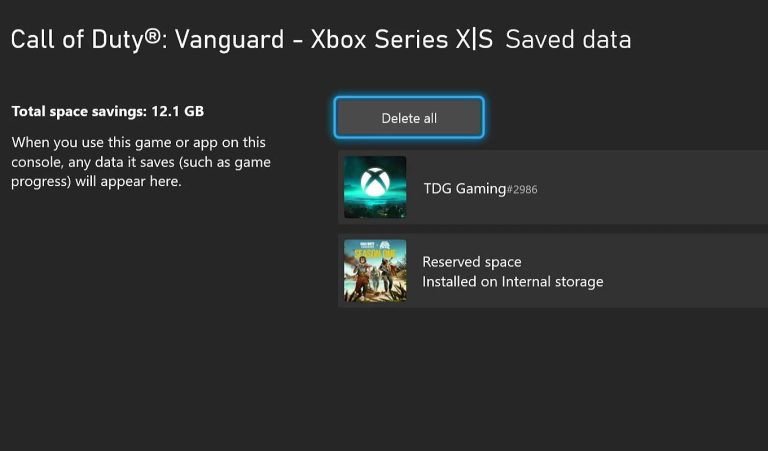Select the Xbox logo gamerpic
Image resolution: width=768 pixels, height=451 pixels.
[x=375, y=187]
